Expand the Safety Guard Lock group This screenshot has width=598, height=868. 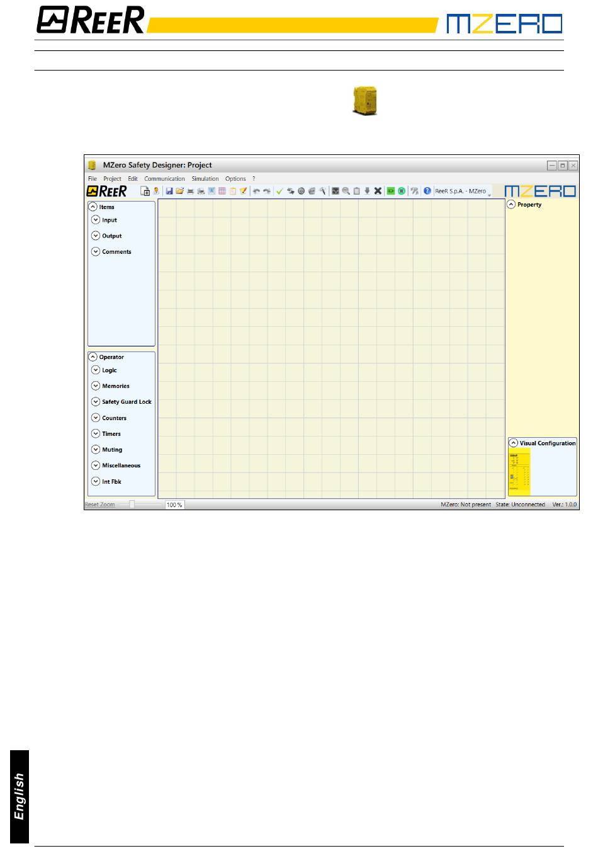pyautogui.click(x=96, y=402)
